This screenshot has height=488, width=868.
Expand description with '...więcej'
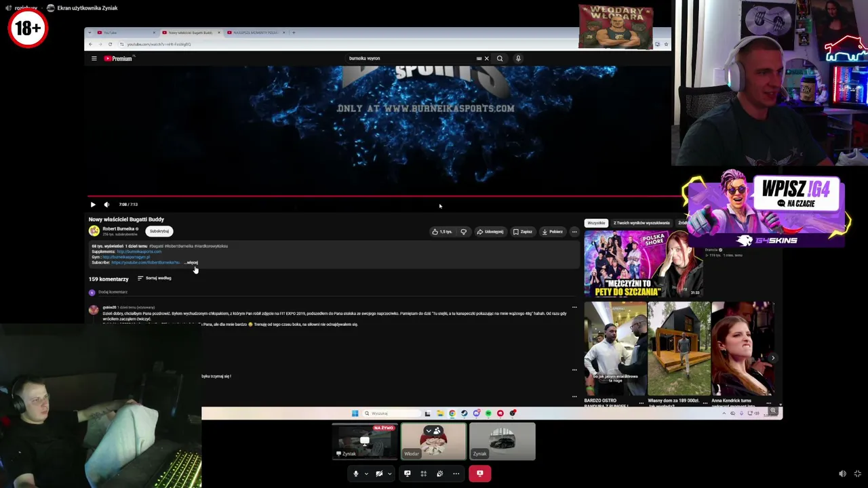tap(192, 262)
